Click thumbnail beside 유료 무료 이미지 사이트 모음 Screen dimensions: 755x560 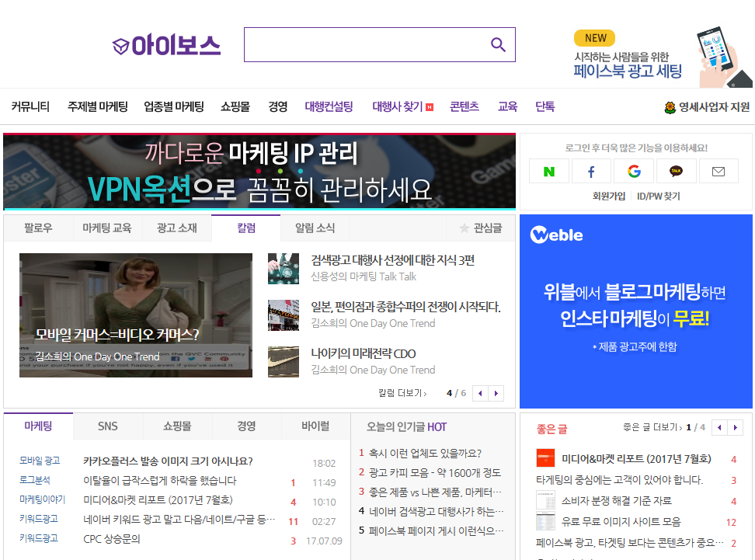point(545,521)
